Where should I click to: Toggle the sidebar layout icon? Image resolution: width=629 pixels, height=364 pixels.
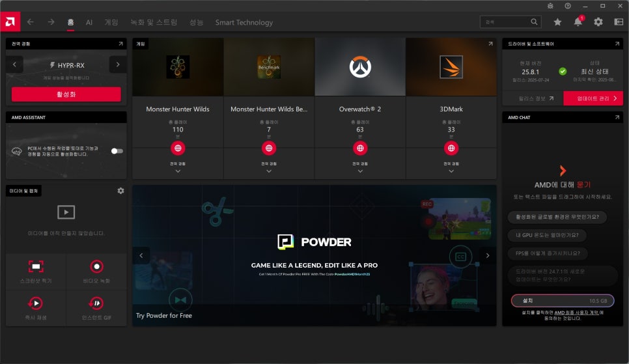[x=619, y=22]
